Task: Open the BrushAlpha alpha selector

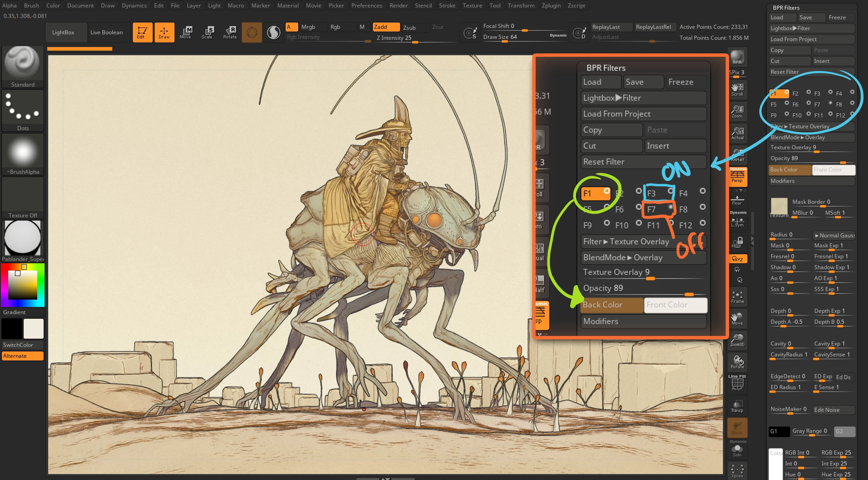Action: pyautogui.click(x=23, y=154)
